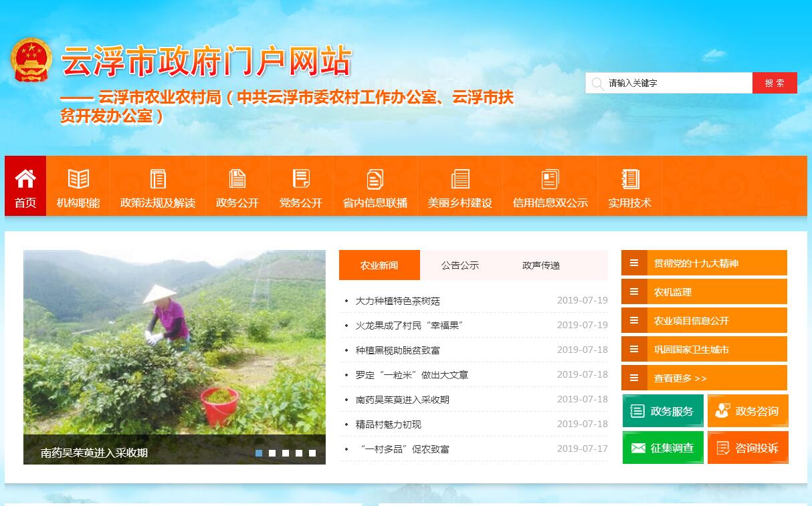812x506 pixels.
Task: Open the 农机监理 sidebar menu entry
Action: tap(704, 292)
